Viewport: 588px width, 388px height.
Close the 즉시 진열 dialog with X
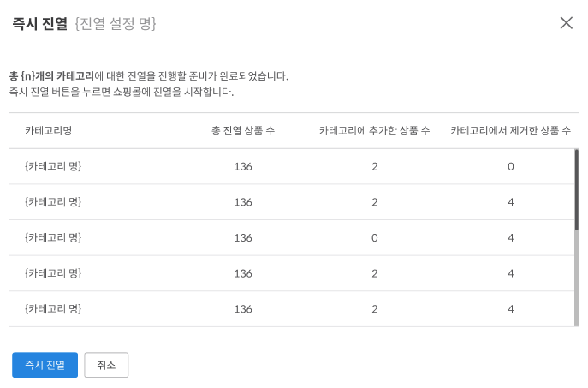coord(566,23)
